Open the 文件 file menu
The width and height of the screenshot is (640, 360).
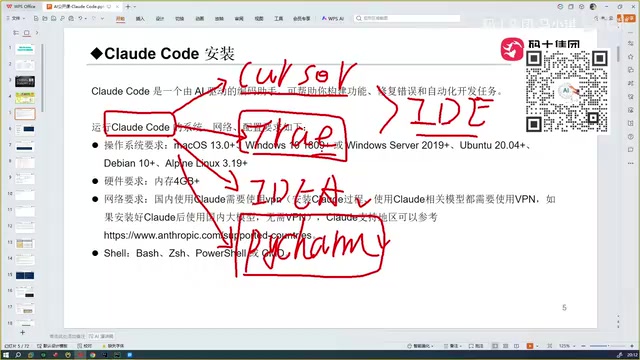tap(16, 18)
